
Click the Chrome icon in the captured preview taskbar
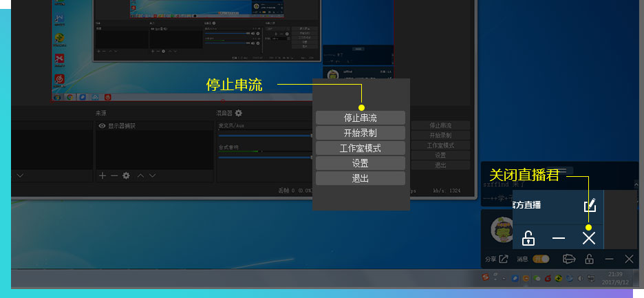[70, 98]
